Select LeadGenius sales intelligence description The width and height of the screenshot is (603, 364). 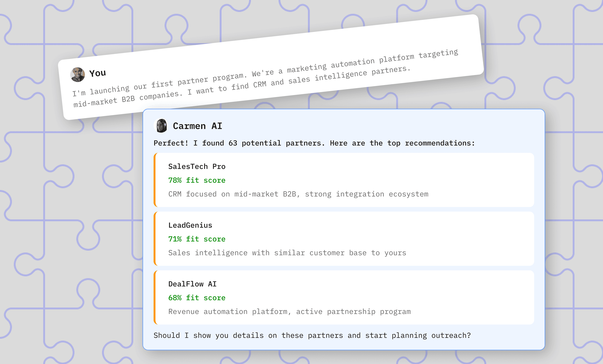pyautogui.click(x=287, y=253)
